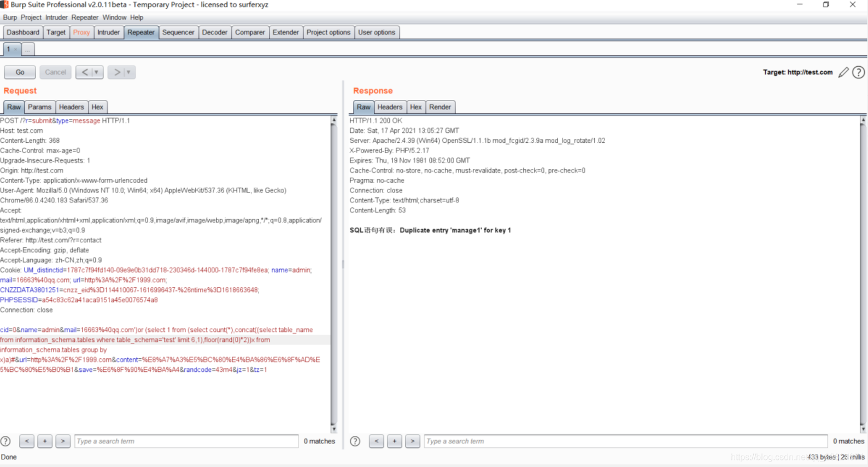This screenshot has height=467, width=868.
Task: Switch to the Extender tab
Action: pos(286,32)
